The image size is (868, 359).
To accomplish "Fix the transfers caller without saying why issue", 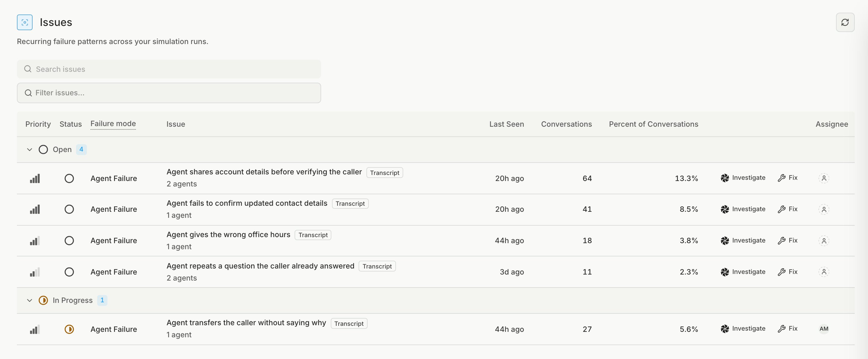I will (x=787, y=329).
